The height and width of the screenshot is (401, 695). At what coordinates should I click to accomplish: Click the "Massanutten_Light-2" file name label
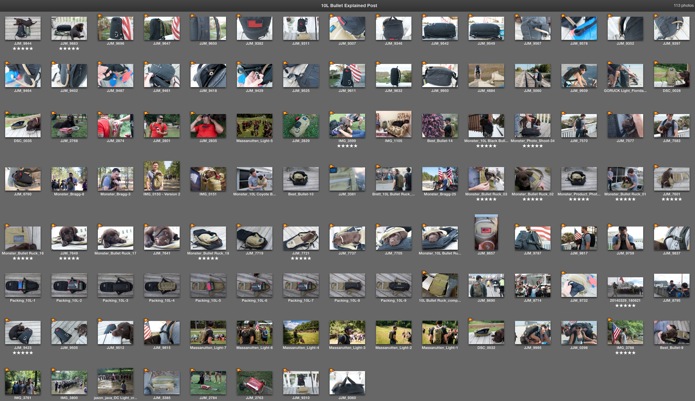point(394,348)
